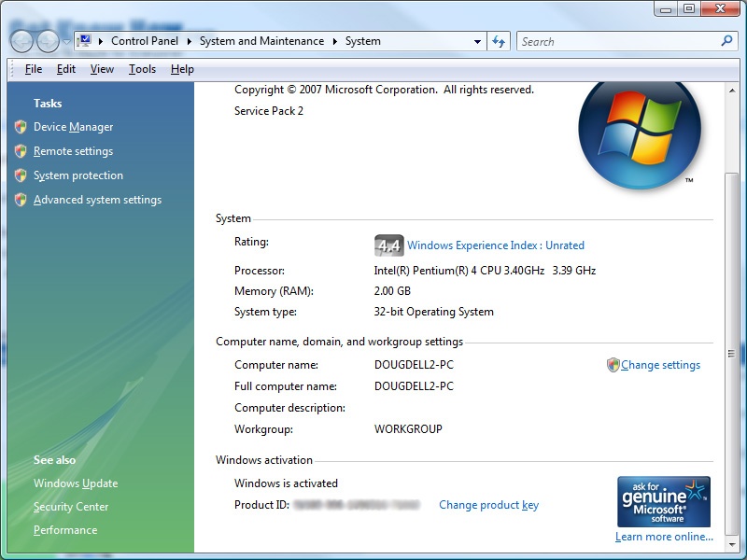Open the recent pages dropdown beside Forward
Screen dimensions: 747x560
click(x=66, y=42)
